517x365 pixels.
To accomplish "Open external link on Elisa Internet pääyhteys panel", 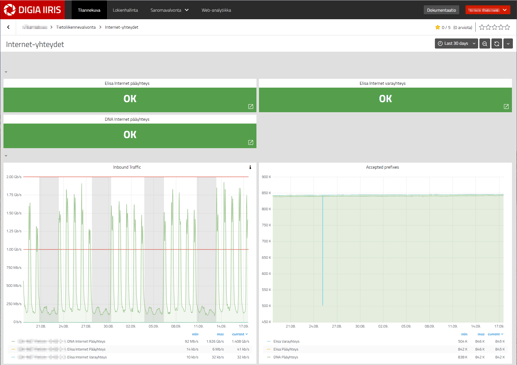I will 251,107.
